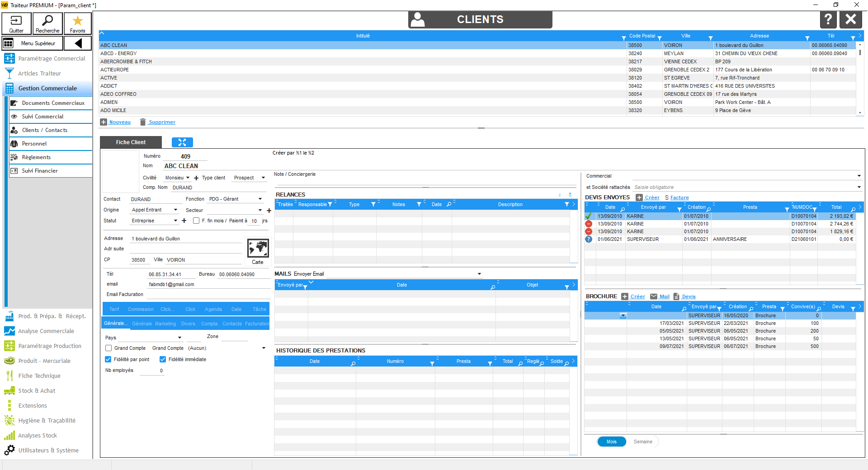This screenshot has height=470, width=868.
Task: Expand the Commercial dropdown
Action: pos(859,176)
